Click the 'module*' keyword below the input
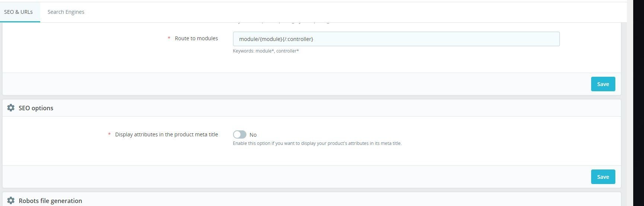The width and height of the screenshot is (644, 206). (x=265, y=51)
